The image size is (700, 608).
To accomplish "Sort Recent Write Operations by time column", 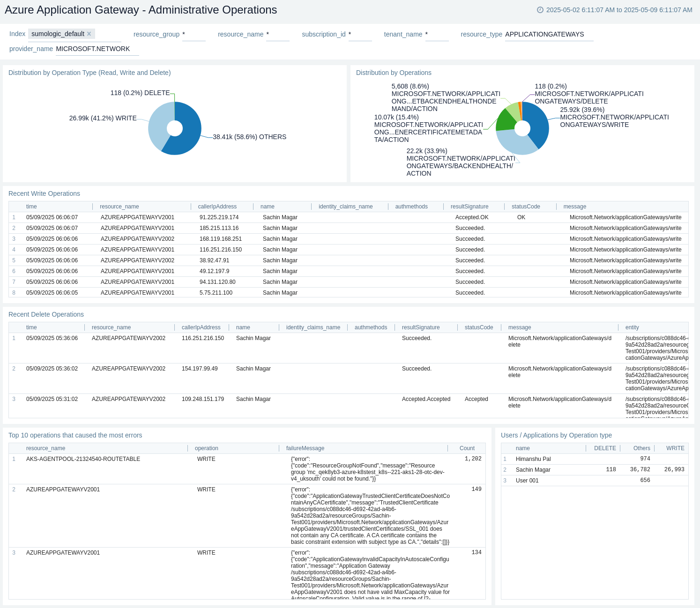I will tap(31, 207).
